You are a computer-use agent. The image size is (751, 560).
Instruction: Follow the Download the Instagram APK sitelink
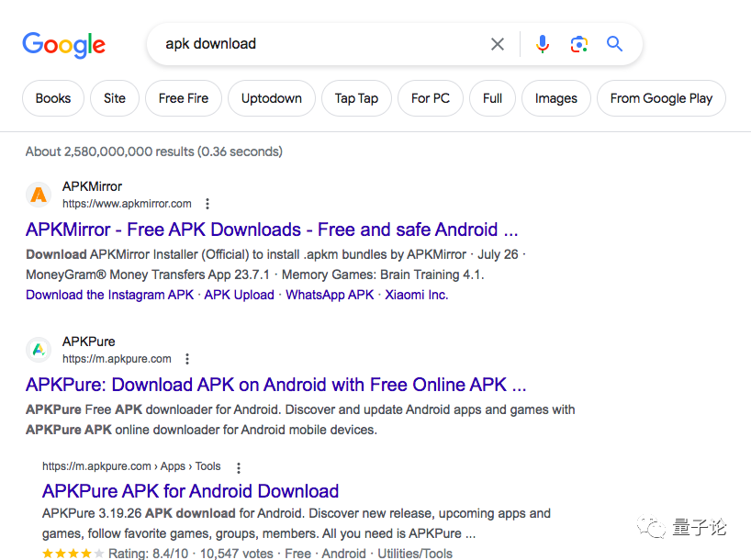tap(109, 295)
